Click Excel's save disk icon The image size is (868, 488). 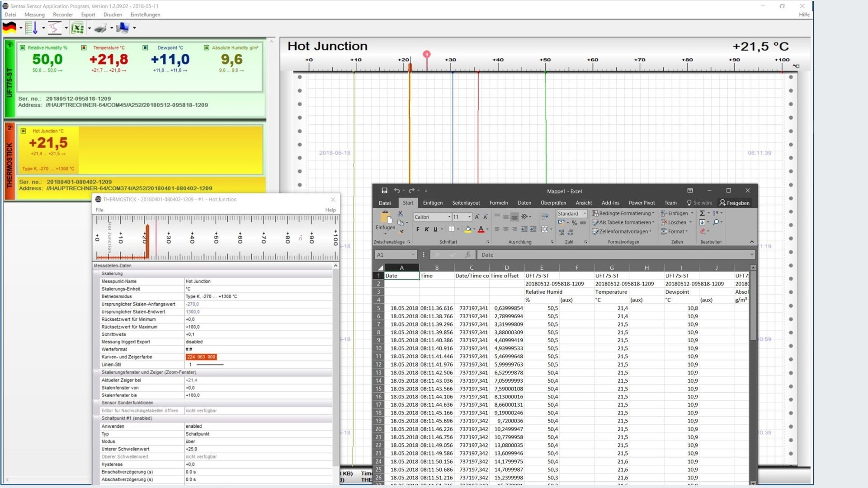(384, 191)
